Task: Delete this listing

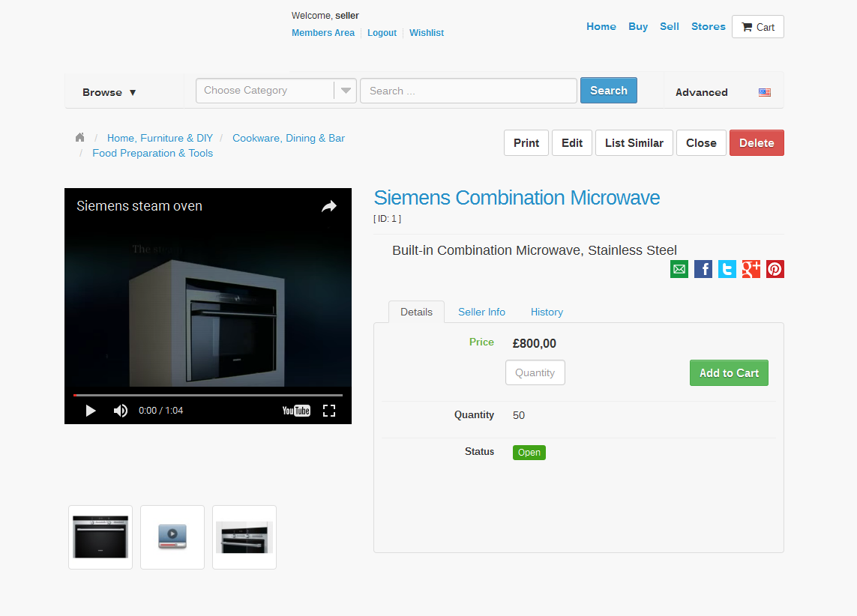Action: click(x=757, y=143)
